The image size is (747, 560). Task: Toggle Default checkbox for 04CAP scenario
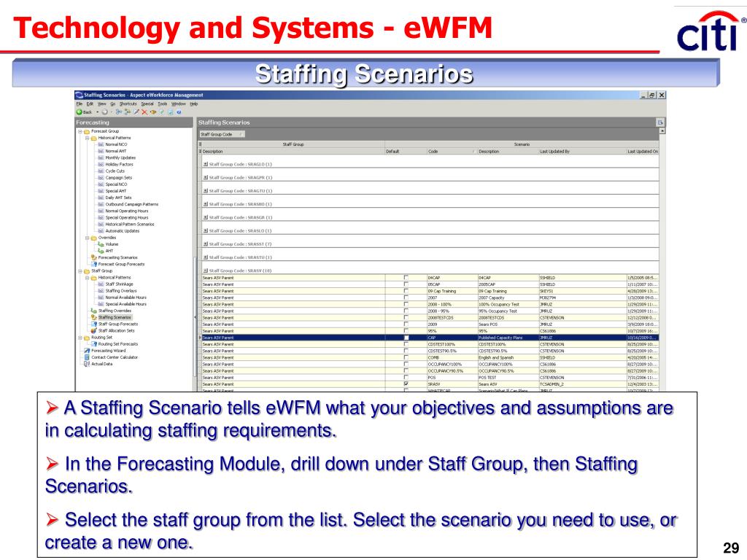click(406, 278)
